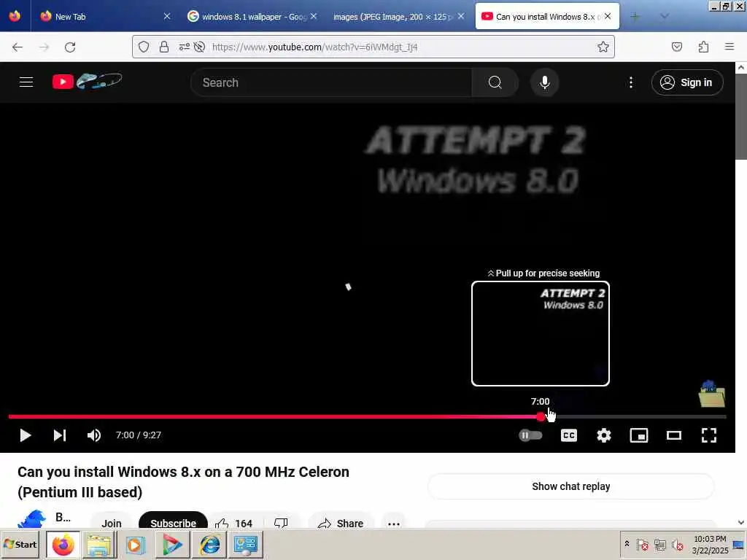747x560 pixels.
Task: Click the autoplay-blocked icon in address bar
Action: tap(200, 47)
